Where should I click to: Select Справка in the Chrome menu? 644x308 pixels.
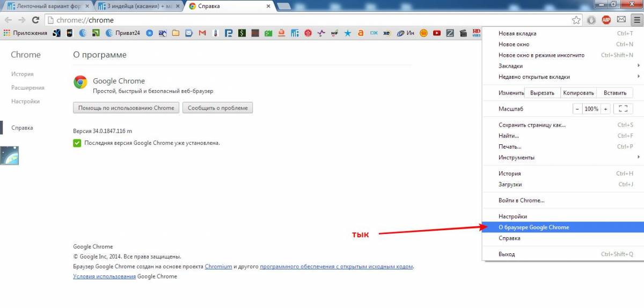(x=562, y=238)
